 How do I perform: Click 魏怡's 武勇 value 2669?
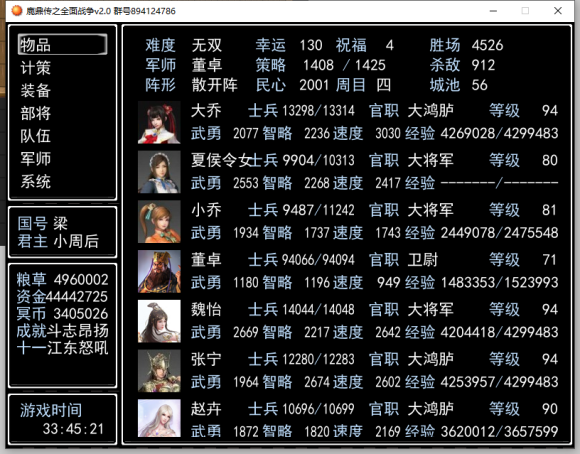tap(246, 332)
